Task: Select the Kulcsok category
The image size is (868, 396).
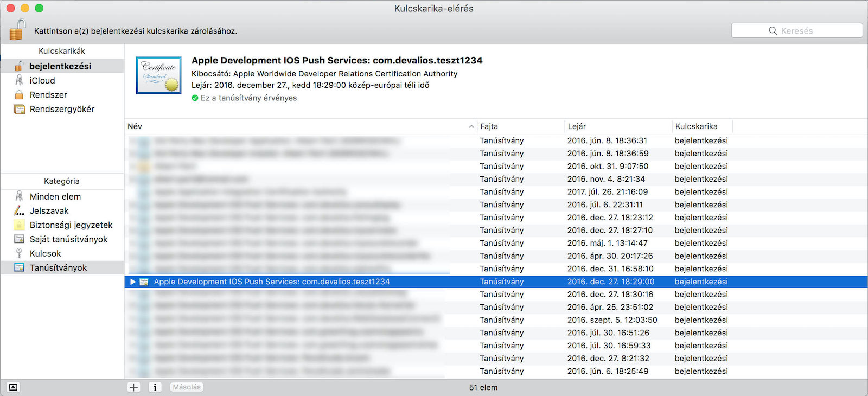Action: click(x=45, y=253)
